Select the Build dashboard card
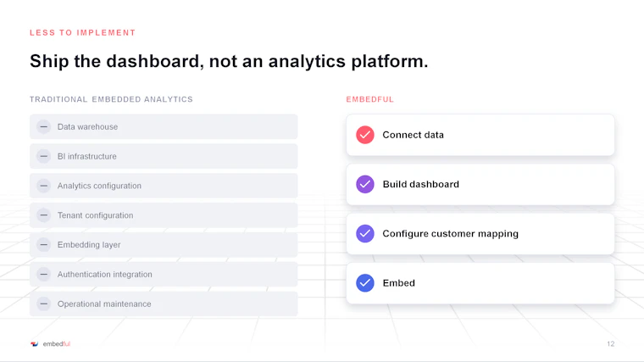This screenshot has width=644, height=362. click(x=480, y=184)
